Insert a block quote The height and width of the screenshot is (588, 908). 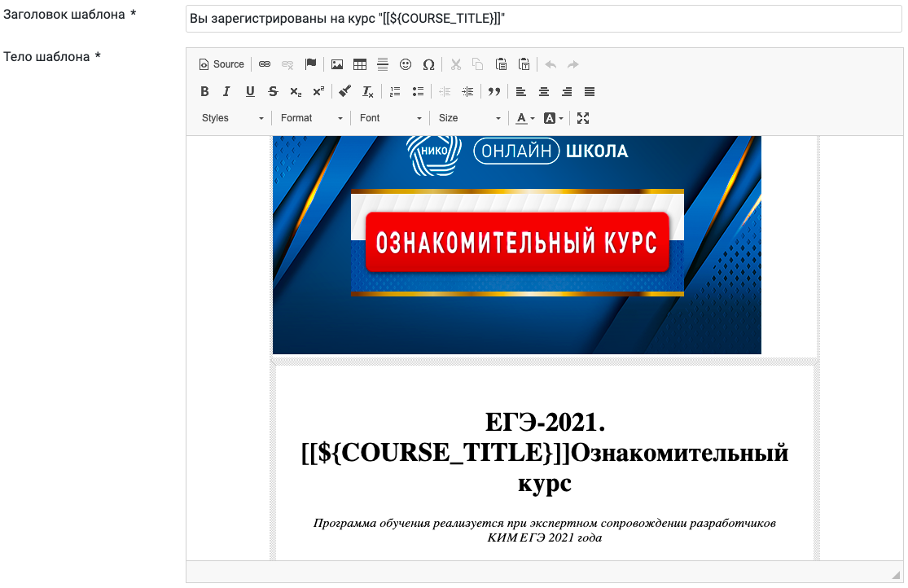(493, 91)
